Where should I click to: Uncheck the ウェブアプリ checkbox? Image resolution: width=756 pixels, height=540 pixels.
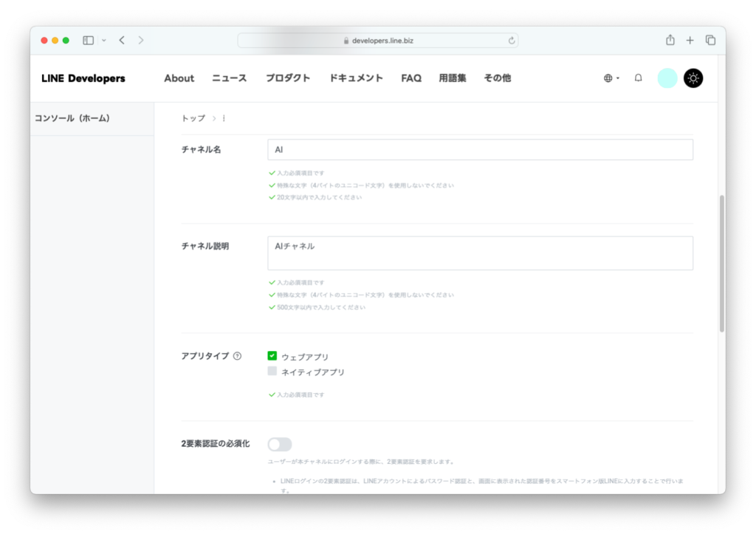[272, 356]
